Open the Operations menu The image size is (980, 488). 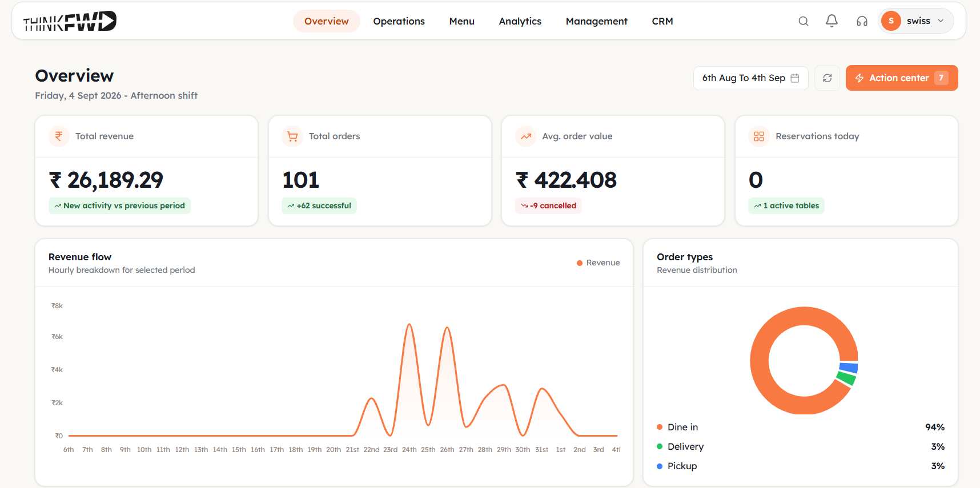(x=399, y=21)
